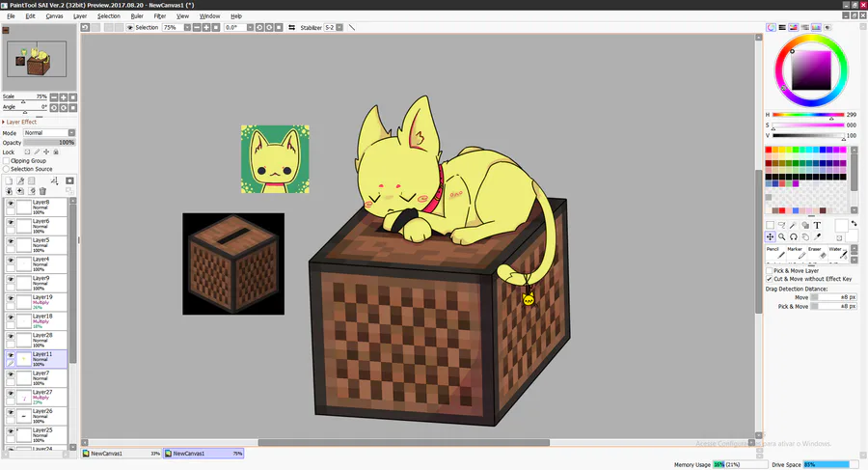Toggle visibility of Layer11
Viewport: 868px width, 470px height.
(11, 355)
